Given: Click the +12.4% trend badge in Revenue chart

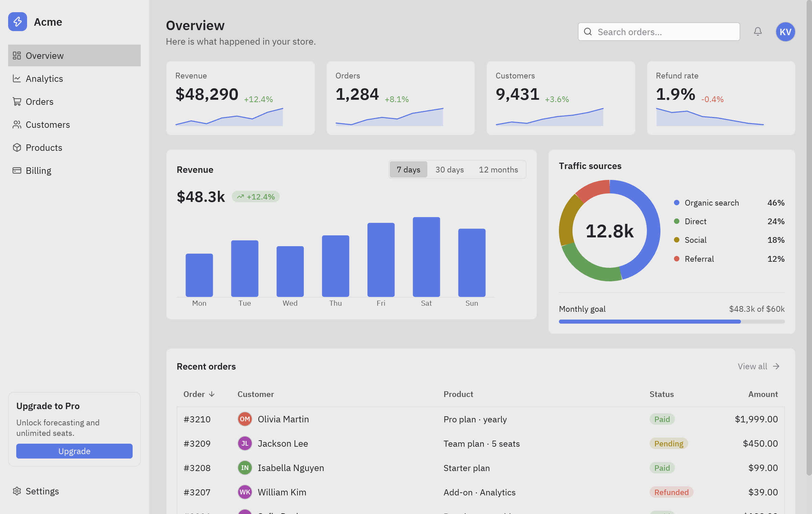Looking at the screenshot, I should click(255, 196).
